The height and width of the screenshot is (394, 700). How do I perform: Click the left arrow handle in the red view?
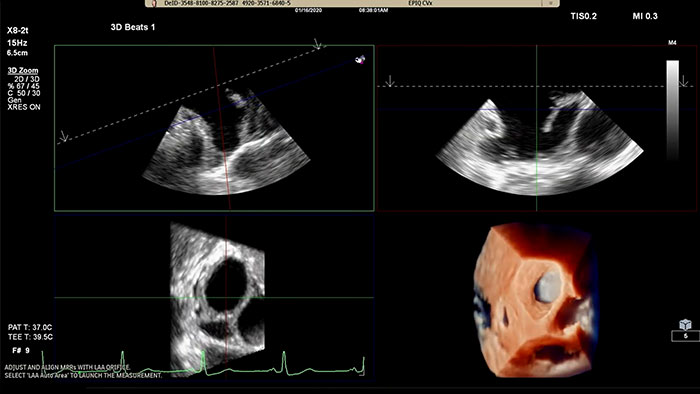click(390, 81)
